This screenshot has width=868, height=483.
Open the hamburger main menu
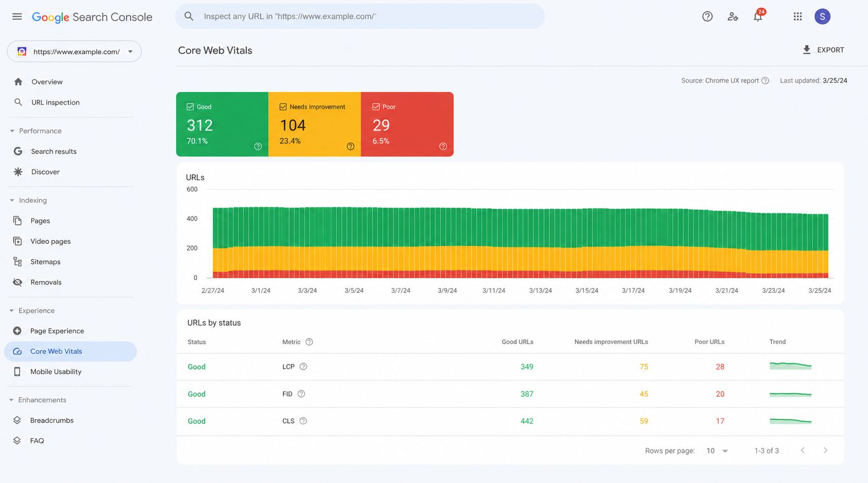[x=17, y=17]
